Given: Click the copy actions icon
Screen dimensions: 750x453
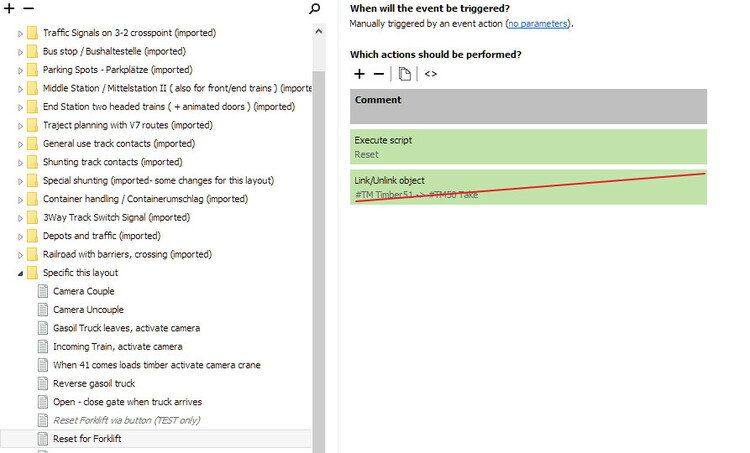Looking at the screenshot, I should 404,74.
